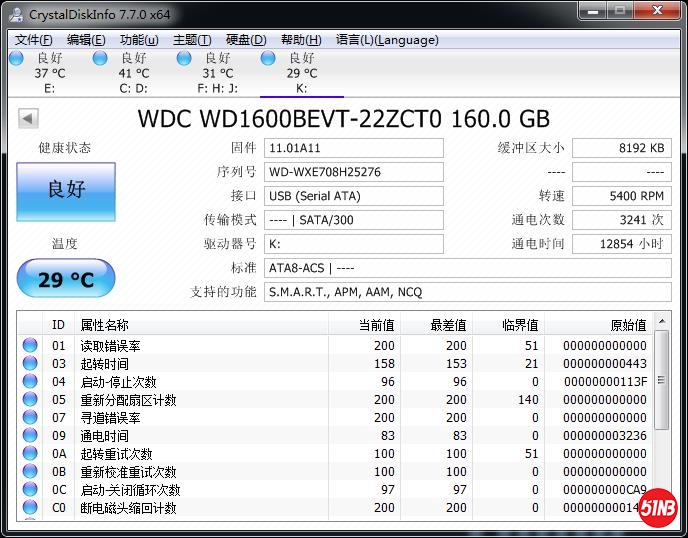Image resolution: width=688 pixels, height=538 pixels.
Task: Click the vertical scrollbar of the attribute list
Action: pos(662,420)
